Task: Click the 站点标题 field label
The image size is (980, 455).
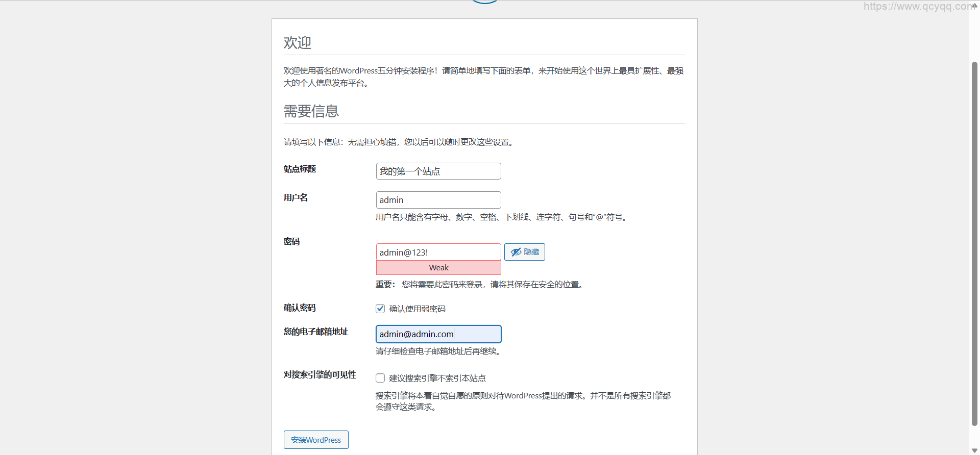Action: 300,169
